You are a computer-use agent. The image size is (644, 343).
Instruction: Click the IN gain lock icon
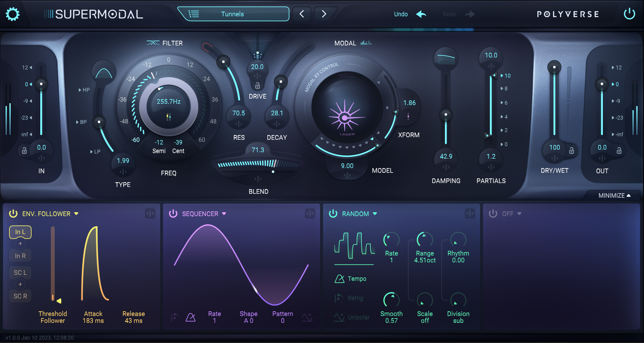pos(24,150)
